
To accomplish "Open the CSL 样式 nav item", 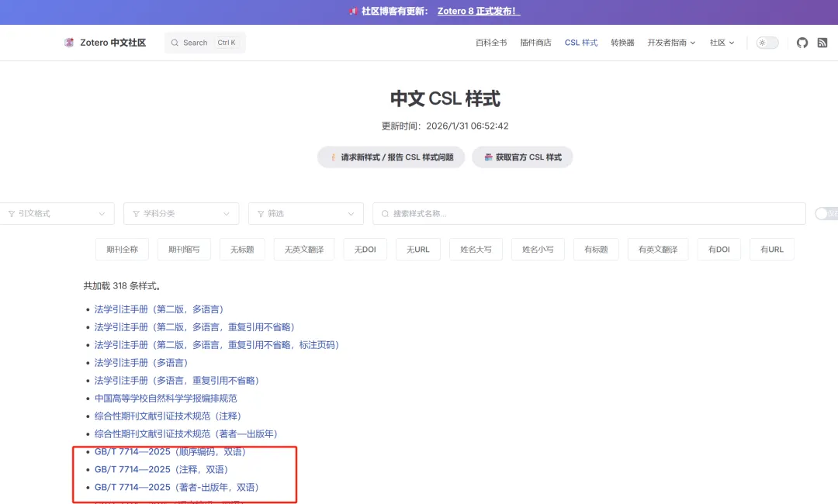I will (x=581, y=43).
